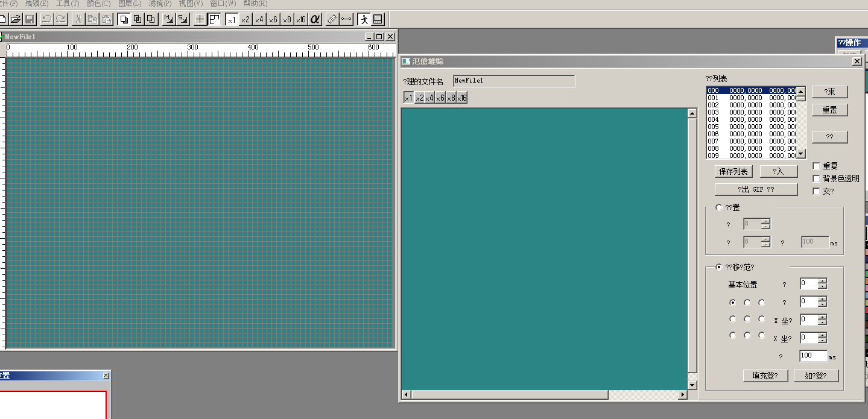Open the 滤镜(P) menu

(160, 4)
